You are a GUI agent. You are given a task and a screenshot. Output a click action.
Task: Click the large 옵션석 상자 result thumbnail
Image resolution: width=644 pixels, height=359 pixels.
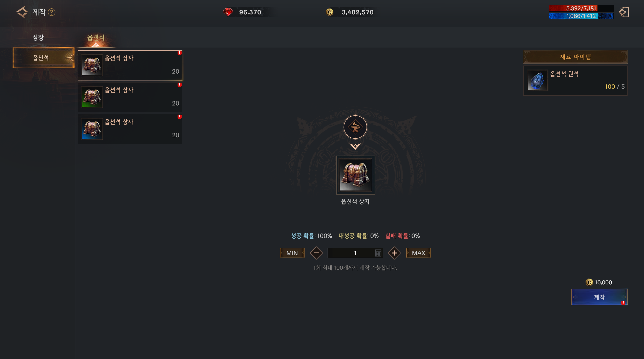coord(355,175)
